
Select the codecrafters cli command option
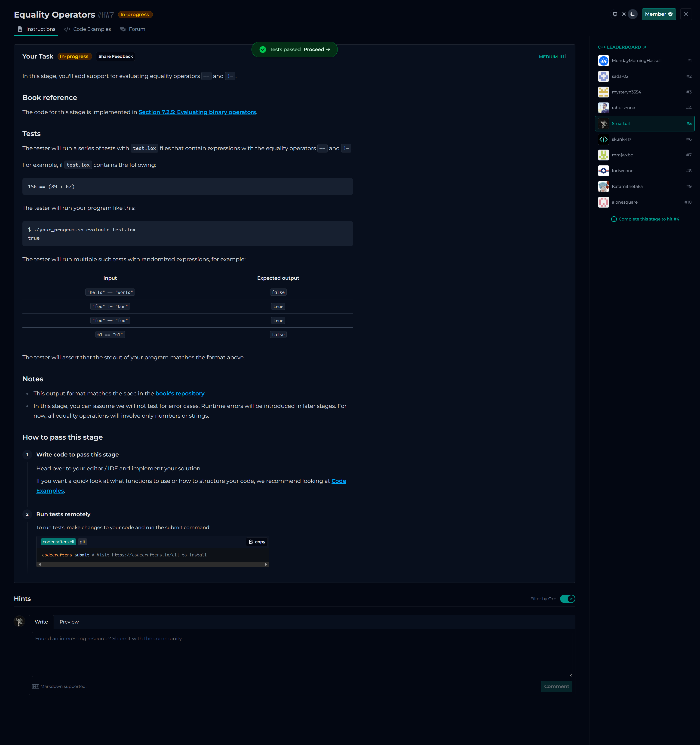(58, 542)
